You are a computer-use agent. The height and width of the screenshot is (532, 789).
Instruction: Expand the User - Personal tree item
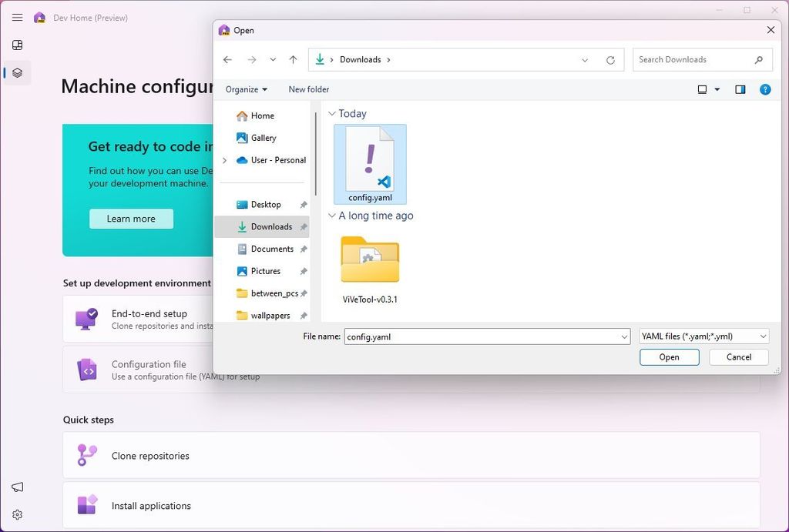pos(223,160)
